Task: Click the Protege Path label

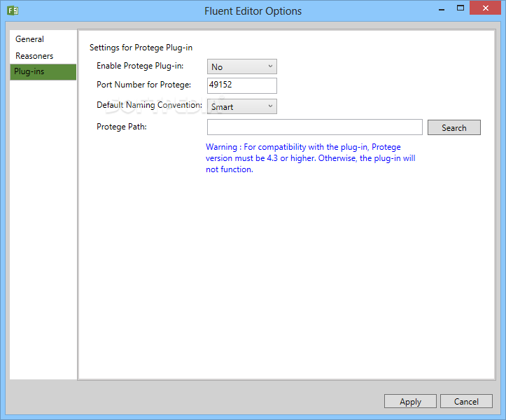Action: click(x=122, y=127)
